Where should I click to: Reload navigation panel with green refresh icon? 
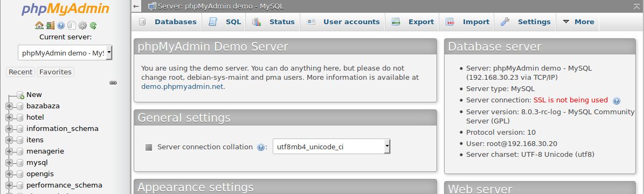(93, 25)
